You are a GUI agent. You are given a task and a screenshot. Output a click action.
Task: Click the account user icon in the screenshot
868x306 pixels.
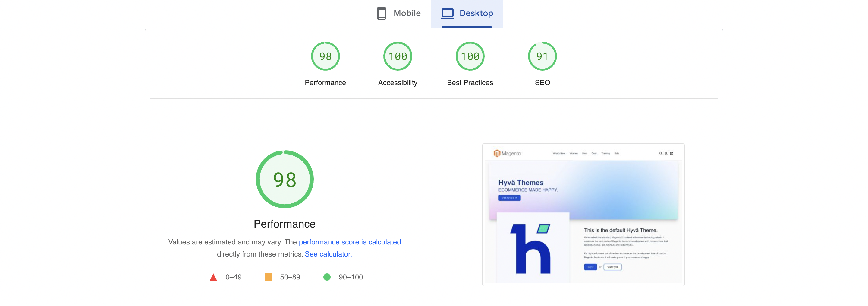(x=666, y=154)
